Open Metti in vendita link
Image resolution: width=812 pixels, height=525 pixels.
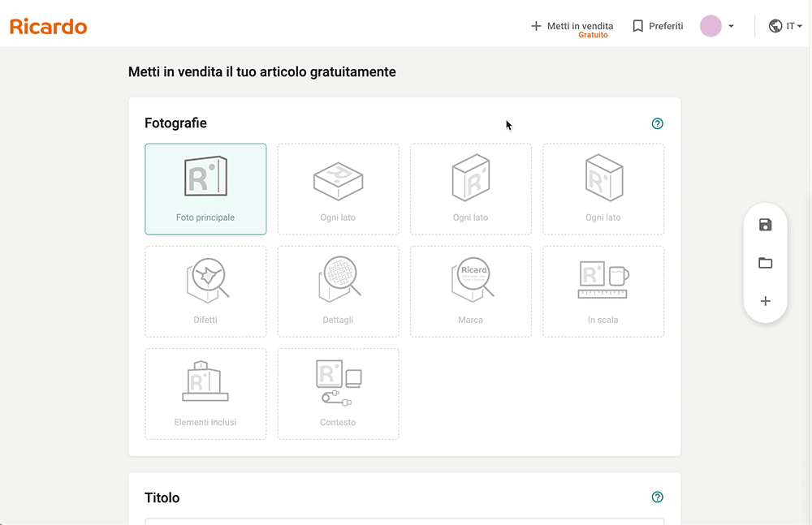(x=572, y=27)
